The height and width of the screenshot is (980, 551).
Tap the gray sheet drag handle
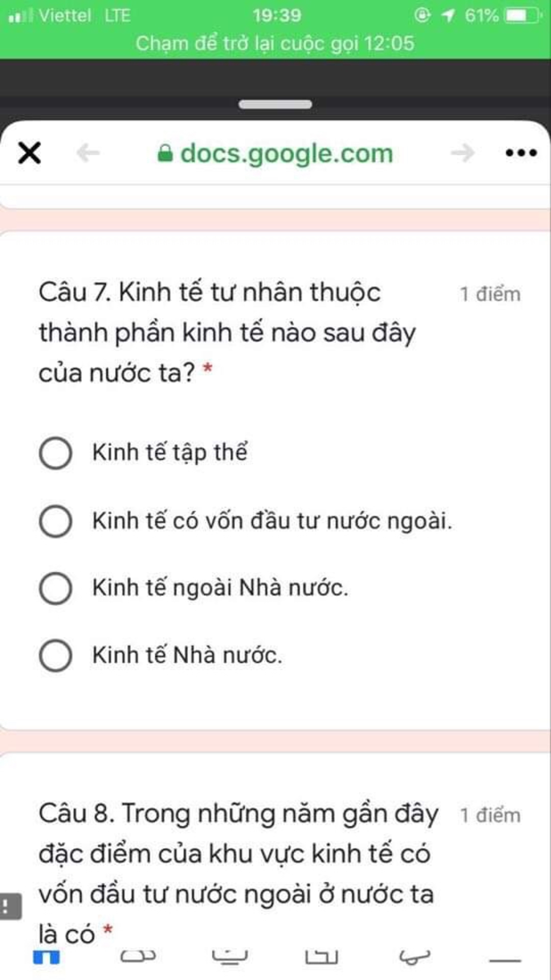point(275,104)
